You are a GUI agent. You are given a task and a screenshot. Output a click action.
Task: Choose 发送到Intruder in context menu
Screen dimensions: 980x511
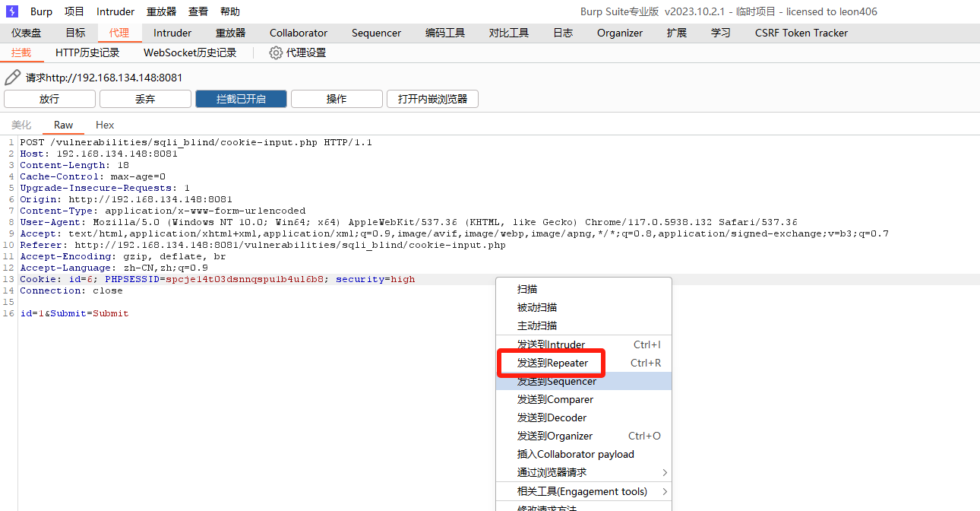583,344
